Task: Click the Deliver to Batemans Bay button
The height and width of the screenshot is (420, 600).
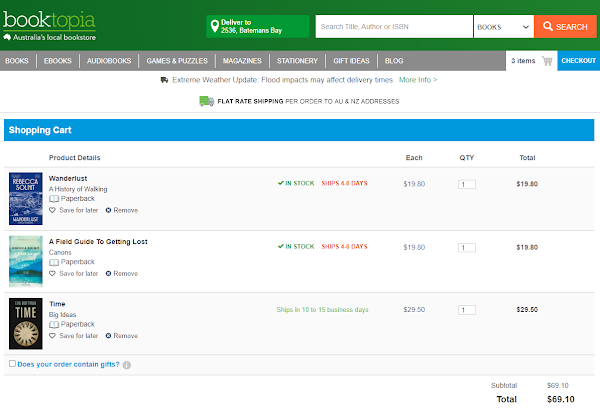Action: click(x=258, y=26)
